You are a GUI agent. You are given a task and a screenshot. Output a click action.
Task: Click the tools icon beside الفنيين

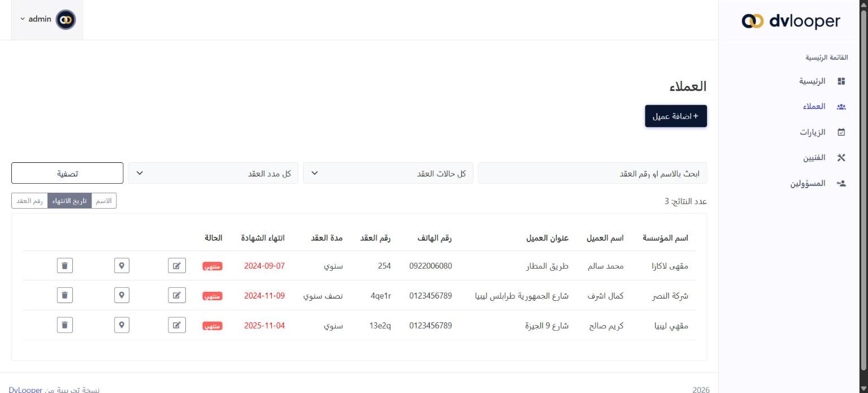[x=841, y=158]
